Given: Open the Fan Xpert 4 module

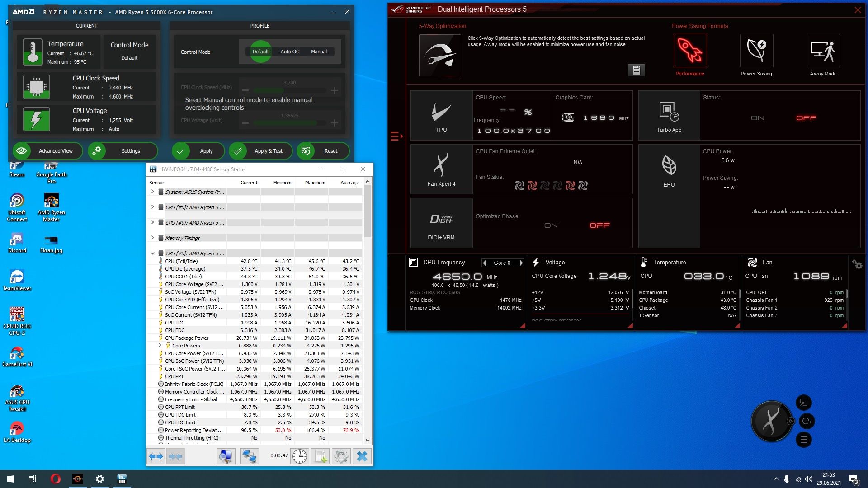Looking at the screenshot, I should [x=441, y=169].
